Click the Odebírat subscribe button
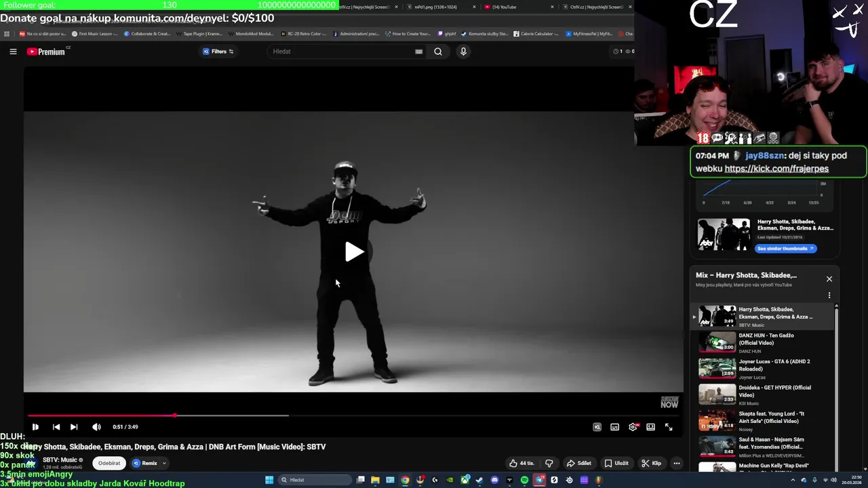Screen dimensions: 868x488 (109, 464)
